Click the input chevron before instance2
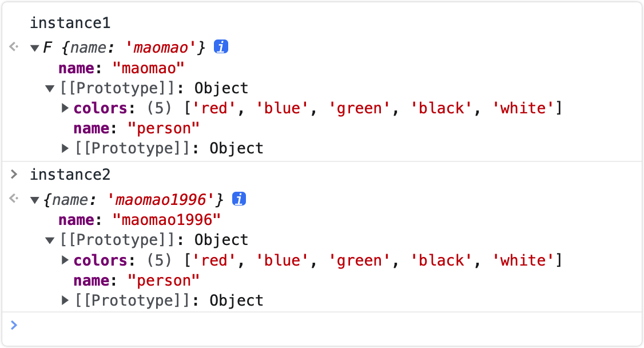Viewport: 644px width, 348px height. (14, 174)
